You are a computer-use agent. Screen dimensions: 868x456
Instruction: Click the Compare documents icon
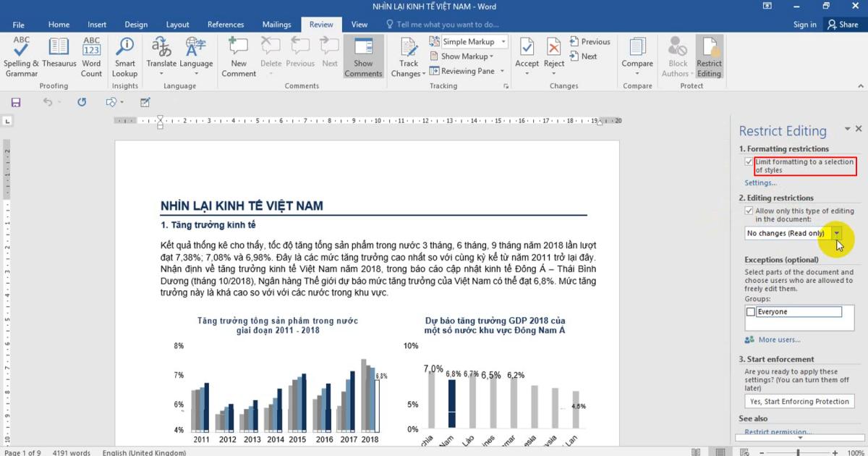637,56
